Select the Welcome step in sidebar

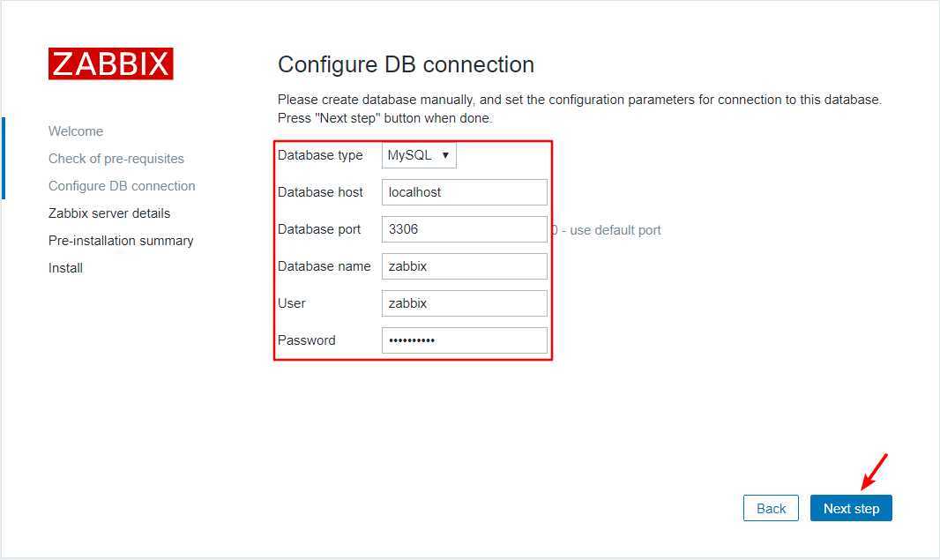click(x=76, y=131)
